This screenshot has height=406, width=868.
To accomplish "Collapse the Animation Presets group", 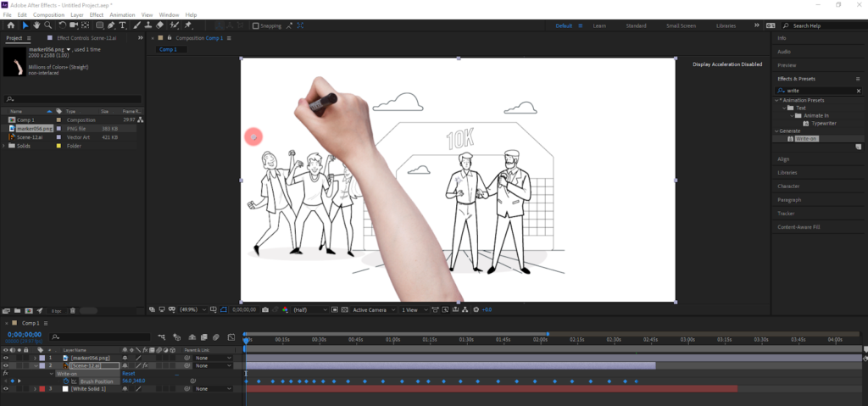I will [776, 100].
